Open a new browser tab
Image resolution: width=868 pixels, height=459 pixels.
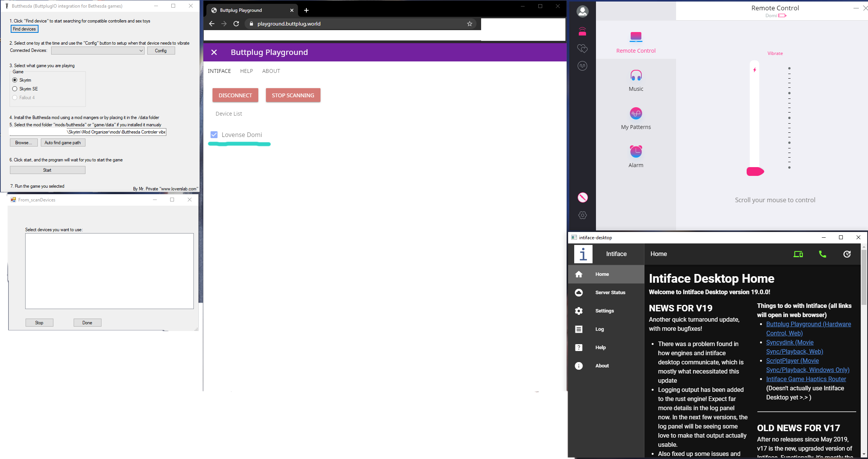click(306, 10)
